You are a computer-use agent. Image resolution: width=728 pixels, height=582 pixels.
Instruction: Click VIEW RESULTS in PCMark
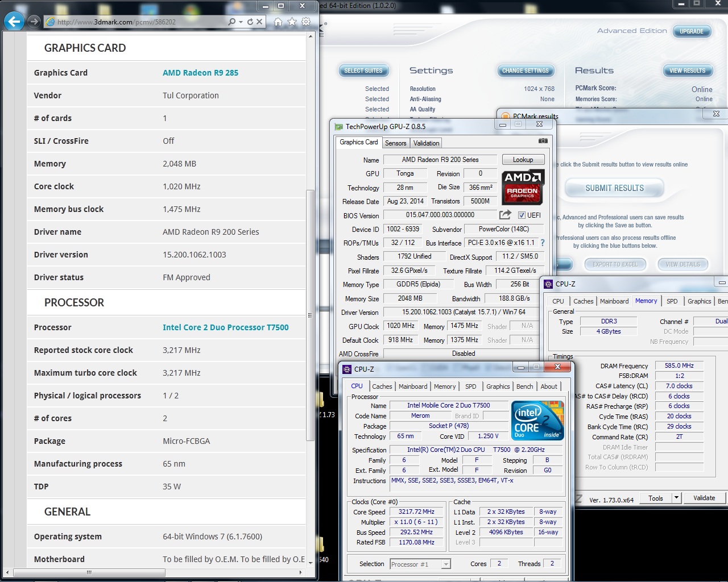(x=687, y=70)
